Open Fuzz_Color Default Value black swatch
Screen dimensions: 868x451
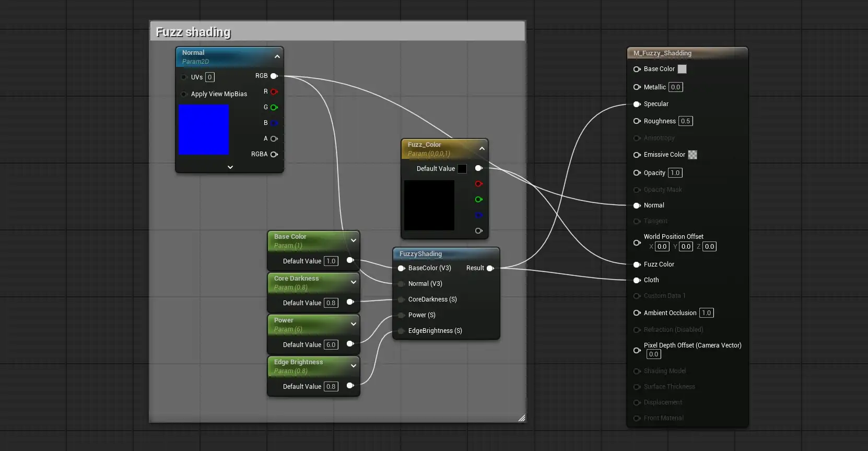pyautogui.click(x=462, y=169)
